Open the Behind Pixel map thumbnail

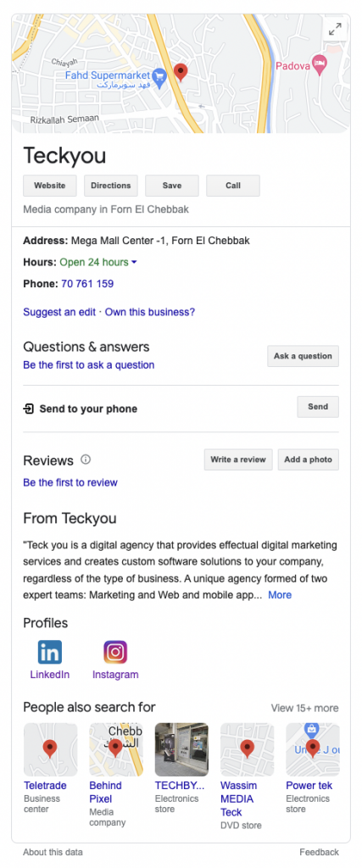(116, 749)
